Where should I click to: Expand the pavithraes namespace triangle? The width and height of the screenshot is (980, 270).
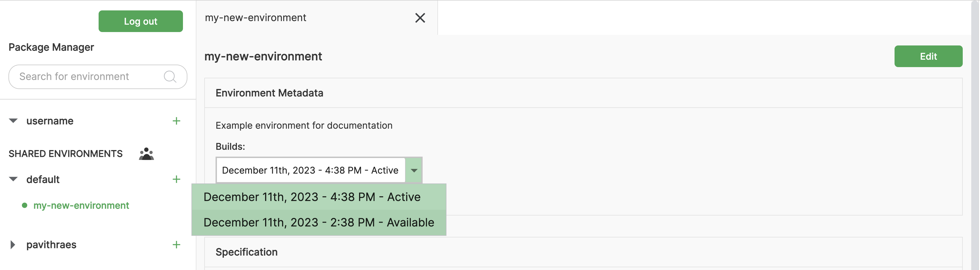pos(13,245)
